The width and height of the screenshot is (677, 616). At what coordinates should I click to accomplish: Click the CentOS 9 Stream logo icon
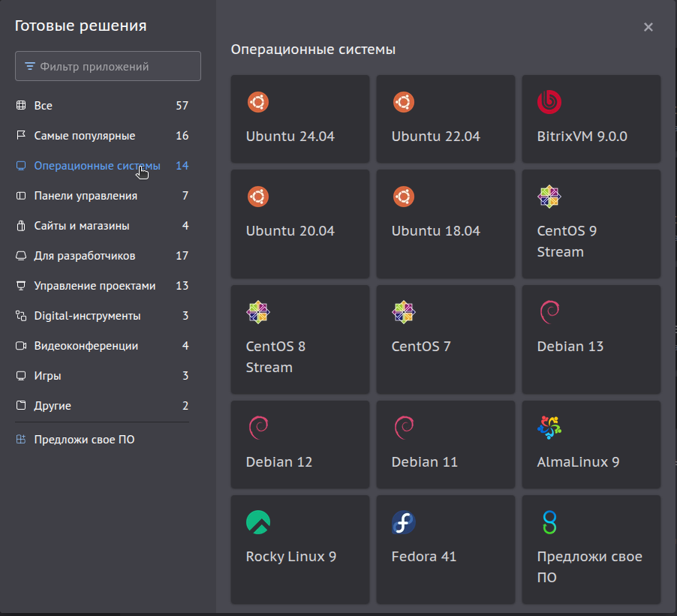(549, 197)
